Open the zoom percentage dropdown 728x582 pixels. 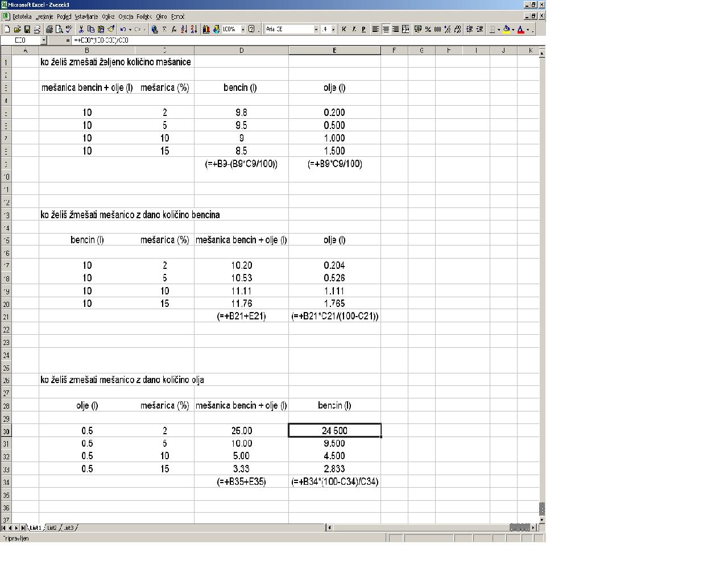tap(243, 29)
